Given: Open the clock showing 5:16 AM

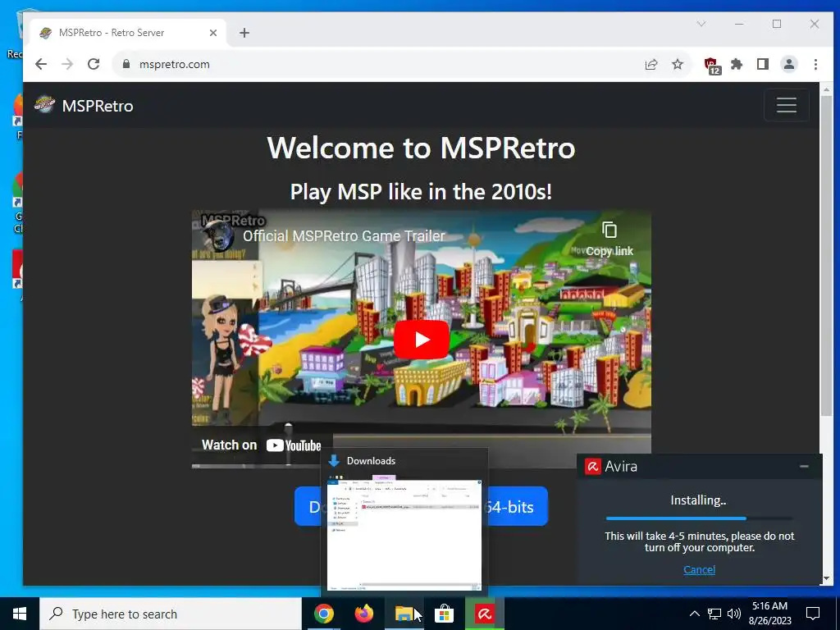Looking at the screenshot, I should [769, 614].
